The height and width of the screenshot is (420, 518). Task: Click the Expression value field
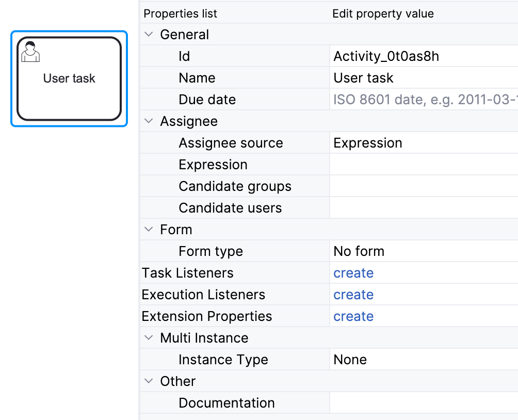pos(423,165)
